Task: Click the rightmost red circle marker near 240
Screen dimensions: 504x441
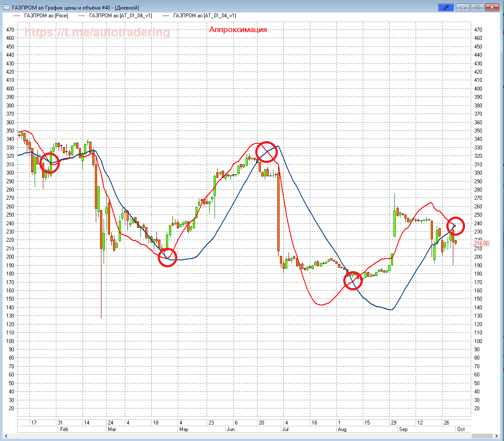Action: pyautogui.click(x=455, y=226)
